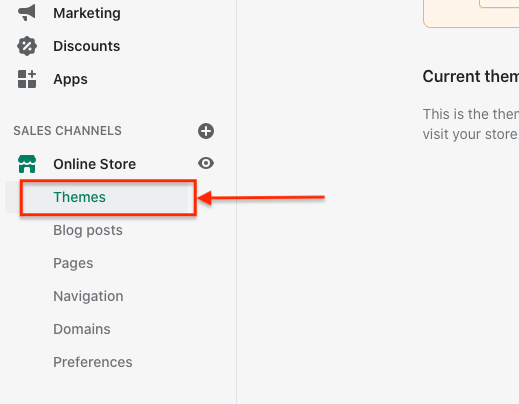Click the theme description paragraph text
519x404 pixels.
point(471,124)
